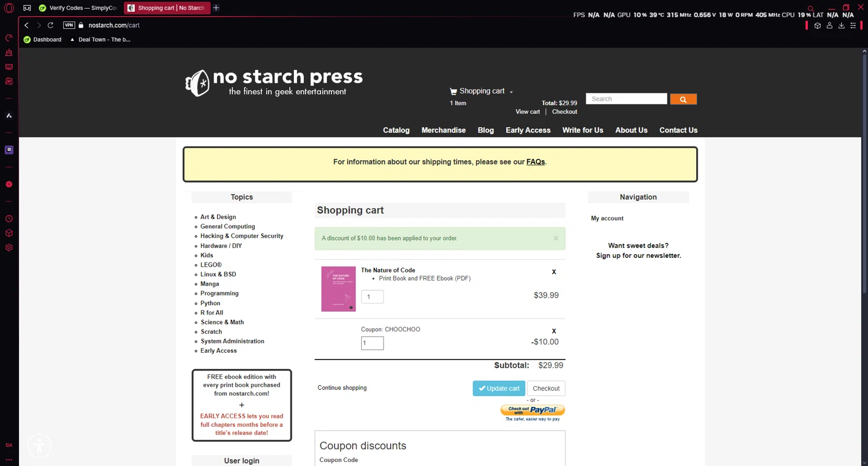Image resolution: width=868 pixels, height=466 pixels.
Task: Open My account navigation link
Action: 607,219
